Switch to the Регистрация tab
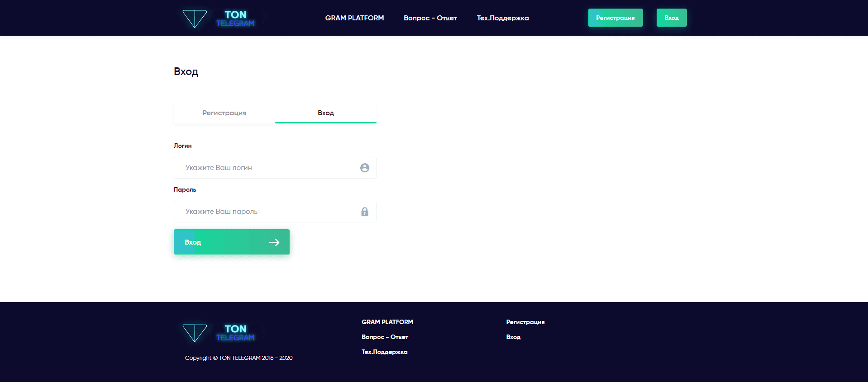This screenshot has height=382, width=868. (224, 113)
